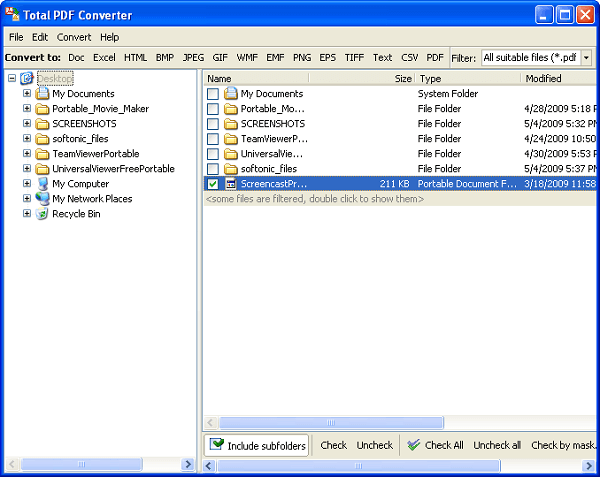Viewport: 600px width, 477px height.
Task: Uncheck the ScreencastPr... file checkbox
Action: (x=213, y=184)
